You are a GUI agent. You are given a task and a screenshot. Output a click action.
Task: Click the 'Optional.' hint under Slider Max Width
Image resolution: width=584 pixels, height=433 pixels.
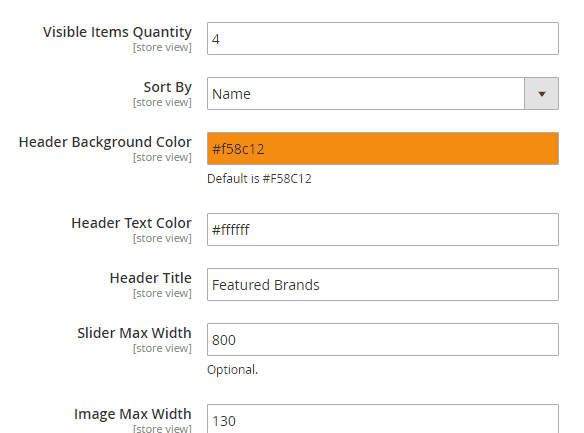[x=232, y=370]
